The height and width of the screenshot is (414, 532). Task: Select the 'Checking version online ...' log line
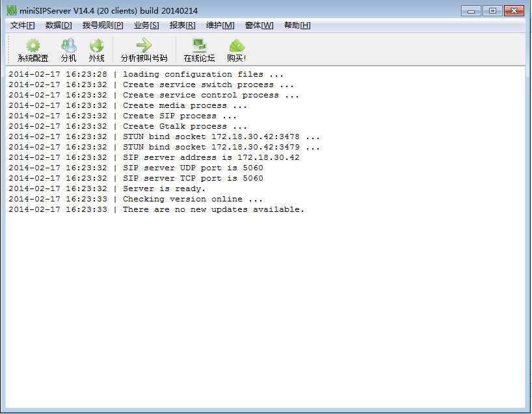click(x=135, y=199)
